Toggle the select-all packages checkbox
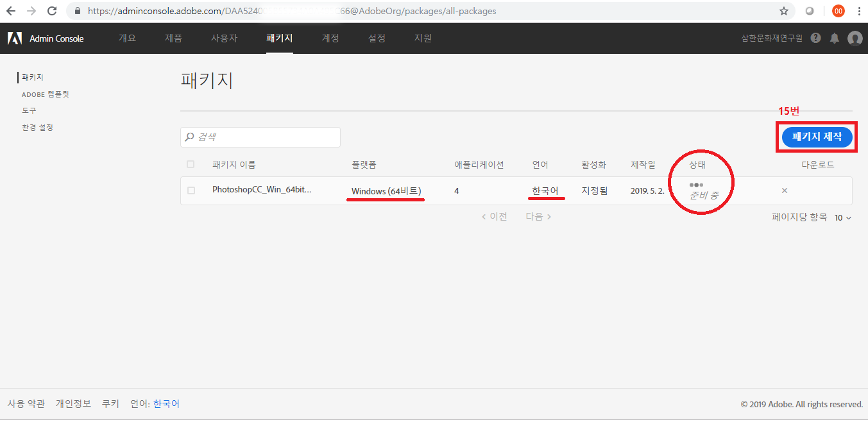Screen dimensions: 868x422 pos(191,164)
